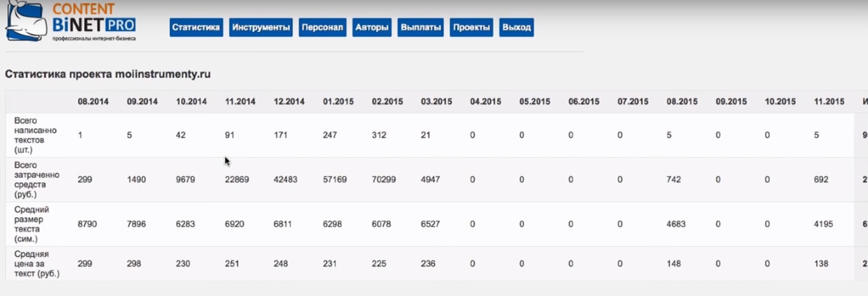Select the funds-spent value 42483
This screenshot has width=868, height=296.
[286, 180]
